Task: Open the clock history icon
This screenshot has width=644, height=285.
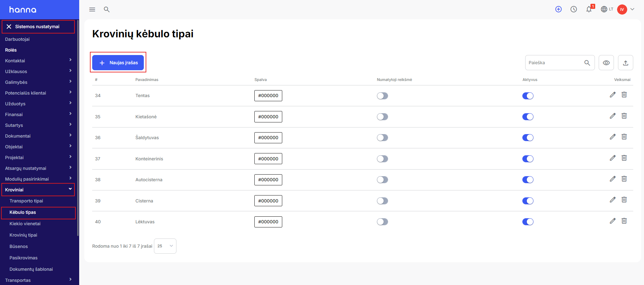Action: click(574, 9)
